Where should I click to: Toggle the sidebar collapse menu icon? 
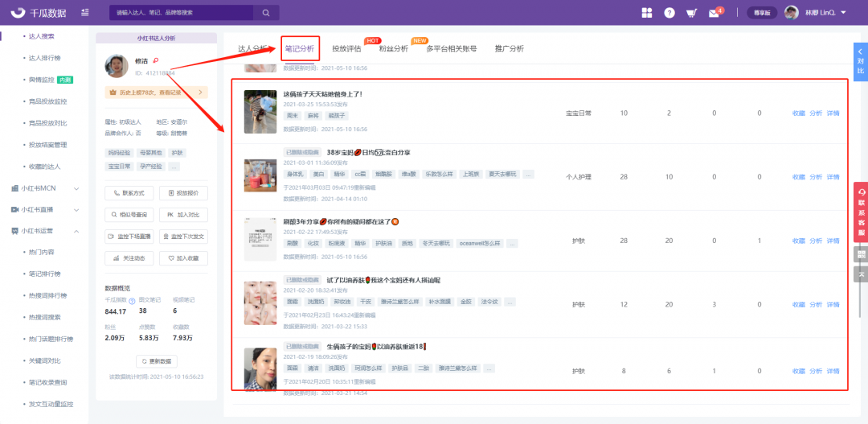point(85,13)
